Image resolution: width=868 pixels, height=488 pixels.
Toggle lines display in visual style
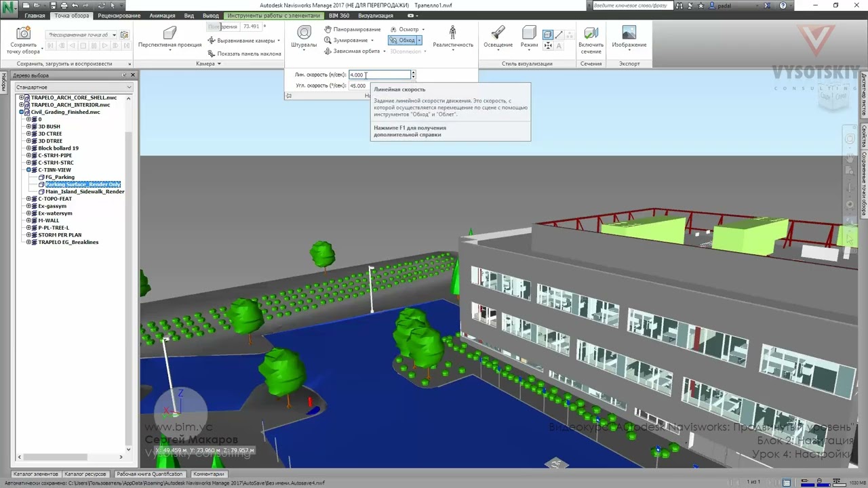click(559, 35)
